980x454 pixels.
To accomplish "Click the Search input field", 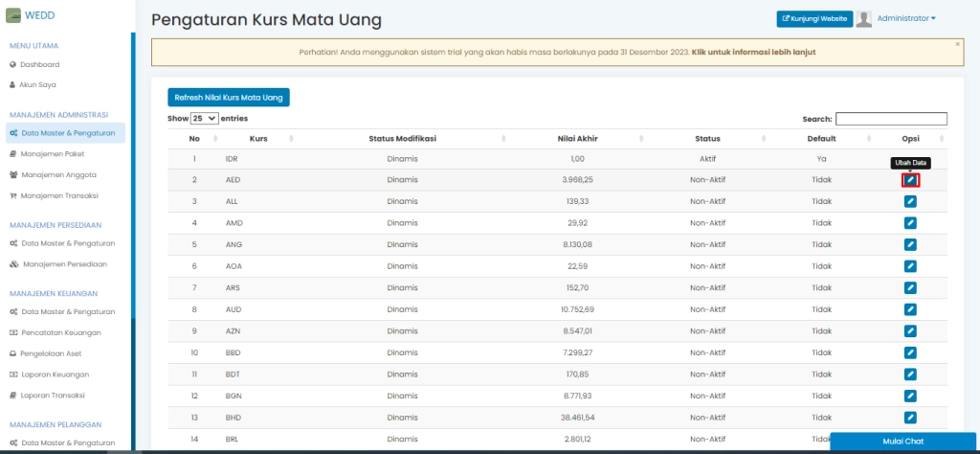I will coord(890,119).
